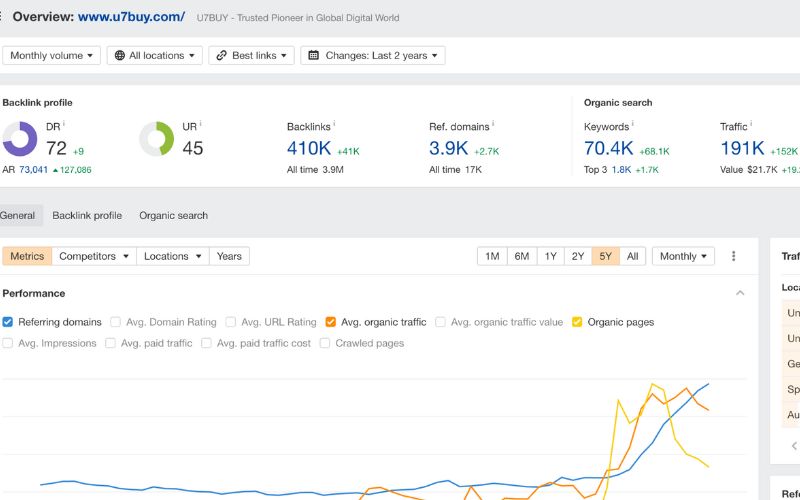
Task: Click the AR value 73,041
Action: coord(33,169)
